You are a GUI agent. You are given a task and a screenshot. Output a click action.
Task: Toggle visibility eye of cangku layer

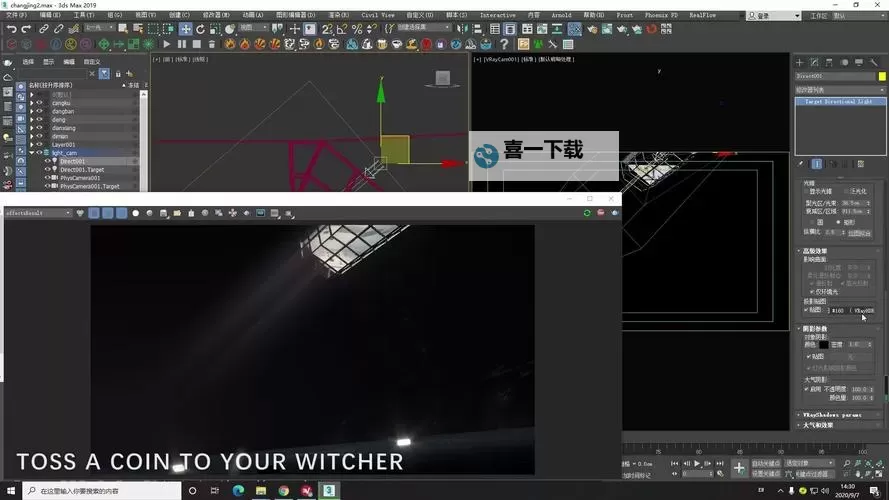pos(39,103)
